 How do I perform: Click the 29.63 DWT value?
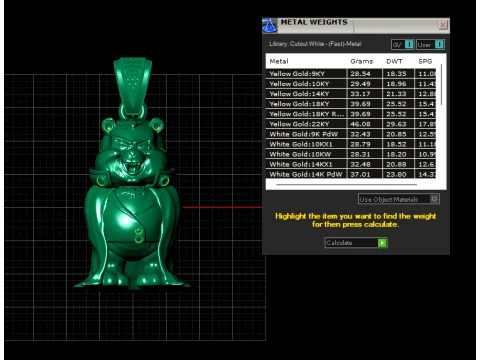396,124
